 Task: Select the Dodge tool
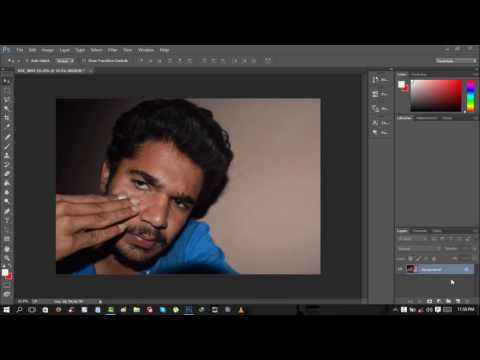click(x=6, y=201)
